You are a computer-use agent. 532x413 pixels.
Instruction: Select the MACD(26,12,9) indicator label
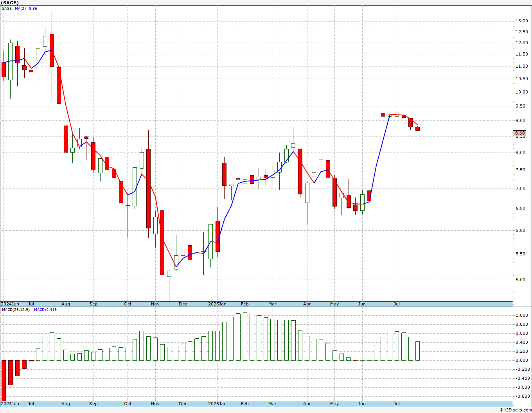pos(15,310)
